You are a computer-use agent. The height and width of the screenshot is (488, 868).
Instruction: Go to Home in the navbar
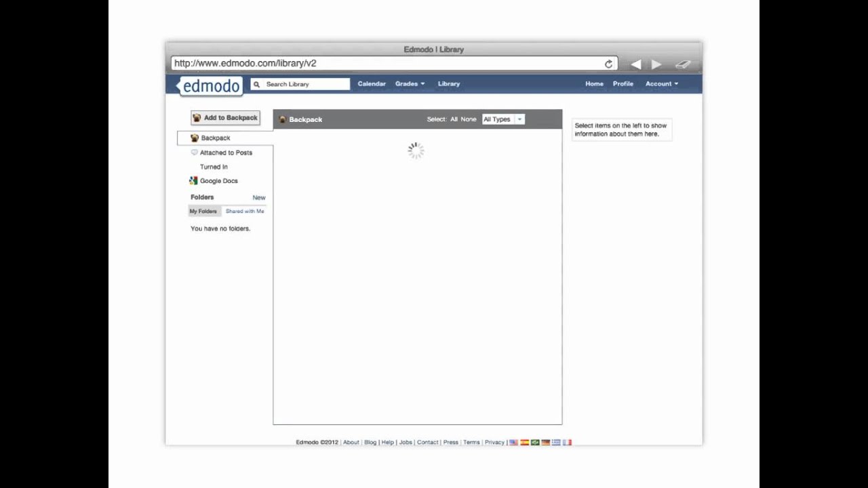point(594,84)
